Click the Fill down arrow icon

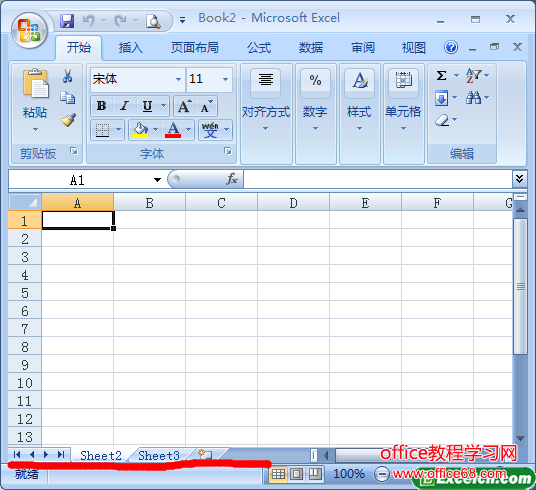(x=442, y=98)
